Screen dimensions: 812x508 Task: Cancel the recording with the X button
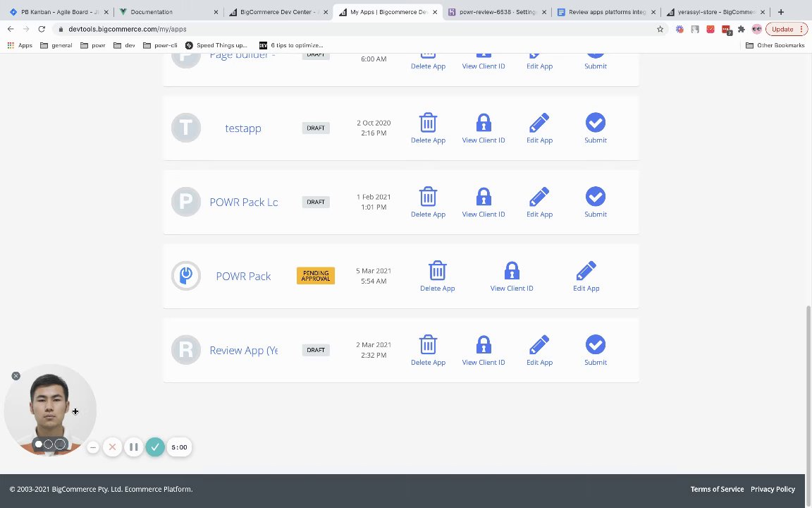pos(112,447)
